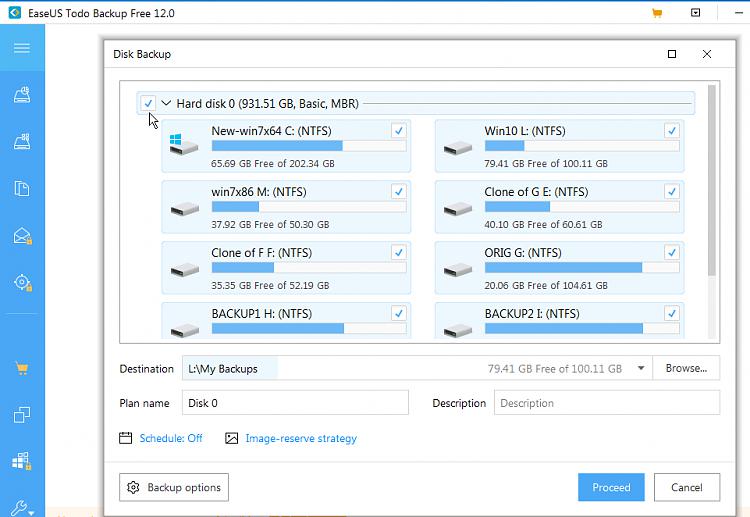Uncheck the Hard disk 0 checkbox
This screenshot has height=517, width=750.
tap(148, 103)
